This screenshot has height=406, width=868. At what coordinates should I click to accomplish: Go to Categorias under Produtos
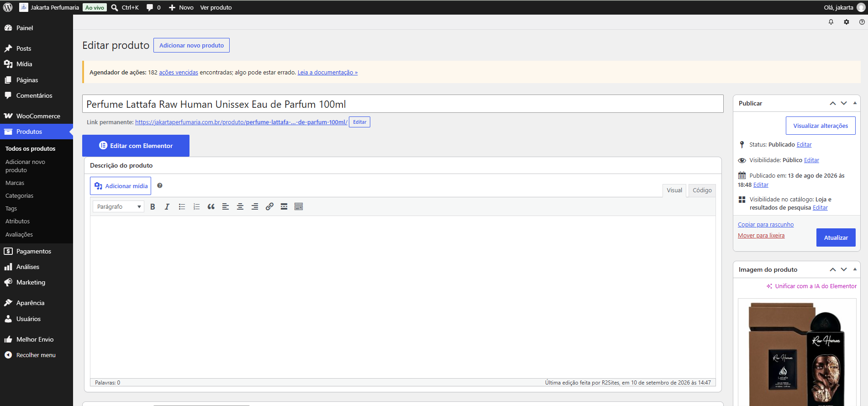pyautogui.click(x=19, y=195)
